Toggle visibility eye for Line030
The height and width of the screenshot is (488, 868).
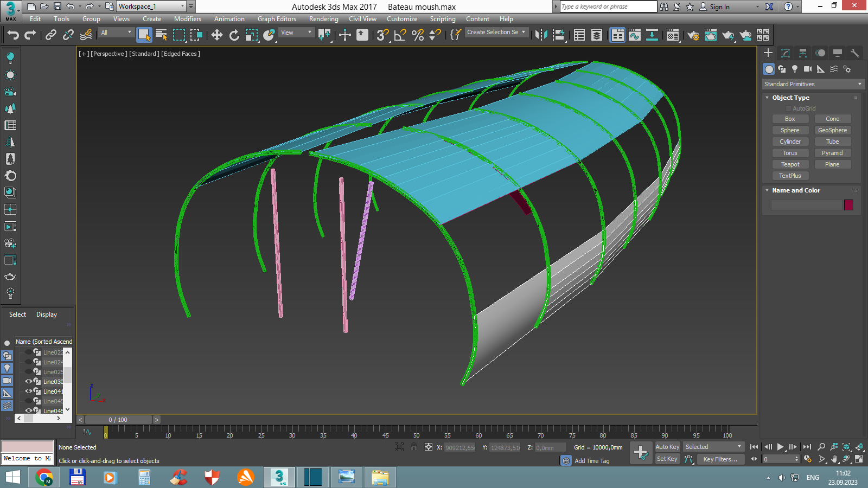pyautogui.click(x=29, y=382)
